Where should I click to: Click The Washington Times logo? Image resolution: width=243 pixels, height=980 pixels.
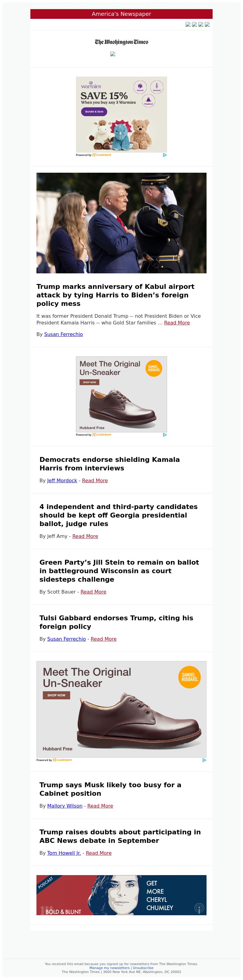pyautogui.click(x=121, y=42)
